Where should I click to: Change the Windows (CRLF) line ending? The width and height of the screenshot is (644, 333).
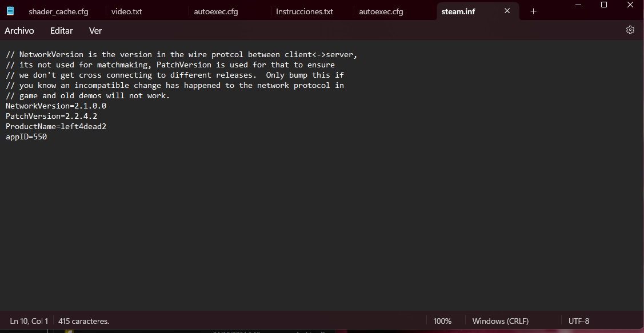click(500, 321)
